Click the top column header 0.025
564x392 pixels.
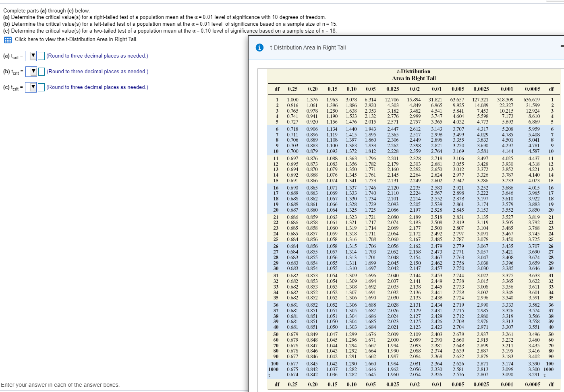click(393, 89)
